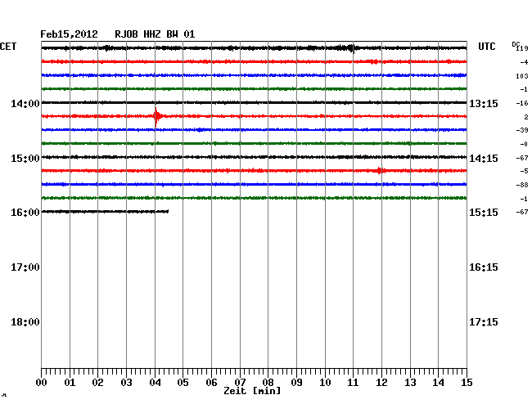Screen dimensions: 532x404
Task: Select the 17:00 CET time label
Action: click(25, 267)
